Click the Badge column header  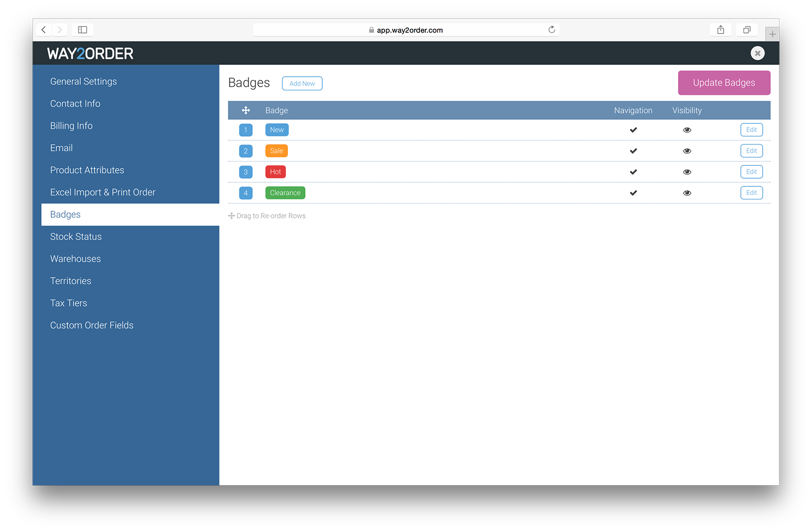[x=277, y=110]
